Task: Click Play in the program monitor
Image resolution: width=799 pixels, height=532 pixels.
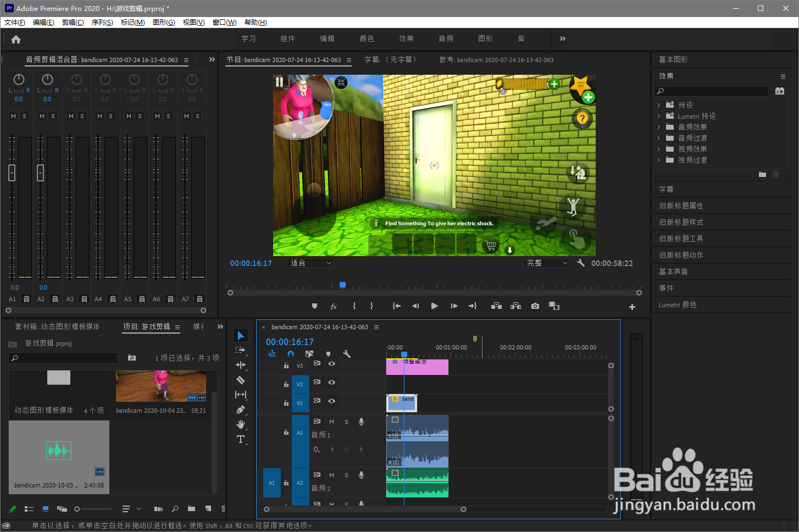Action: pyautogui.click(x=435, y=306)
